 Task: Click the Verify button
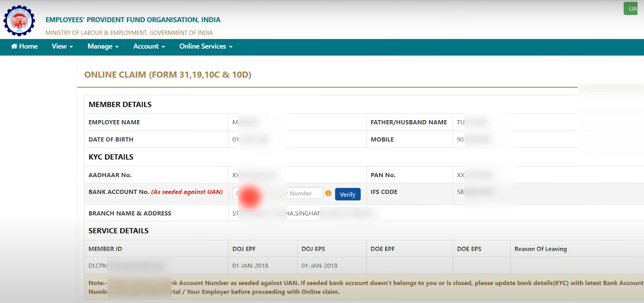tap(348, 194)
